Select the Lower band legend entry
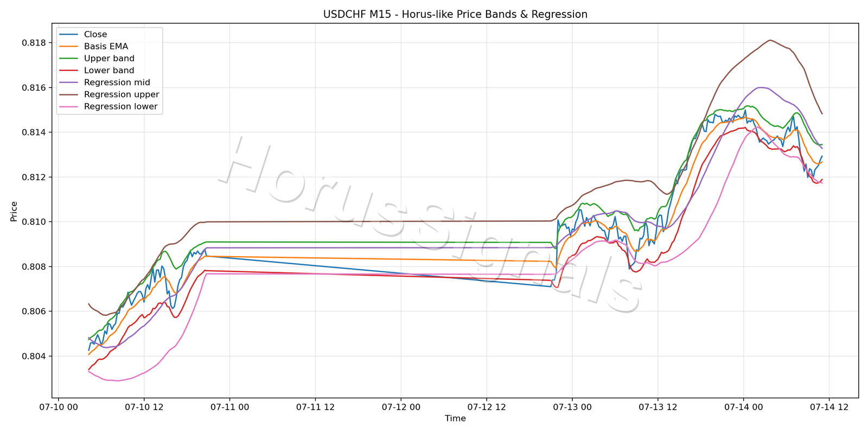The image size is (868, 434). (97, 71)
